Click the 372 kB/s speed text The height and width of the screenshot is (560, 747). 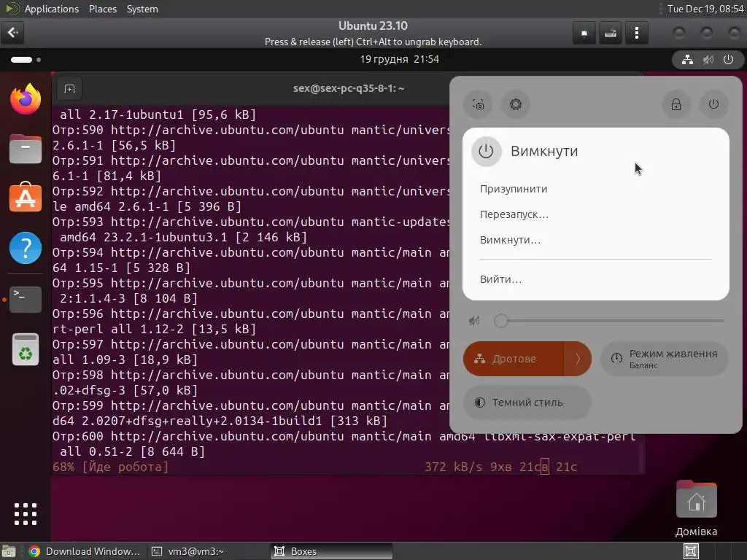(x=453, y=467)
